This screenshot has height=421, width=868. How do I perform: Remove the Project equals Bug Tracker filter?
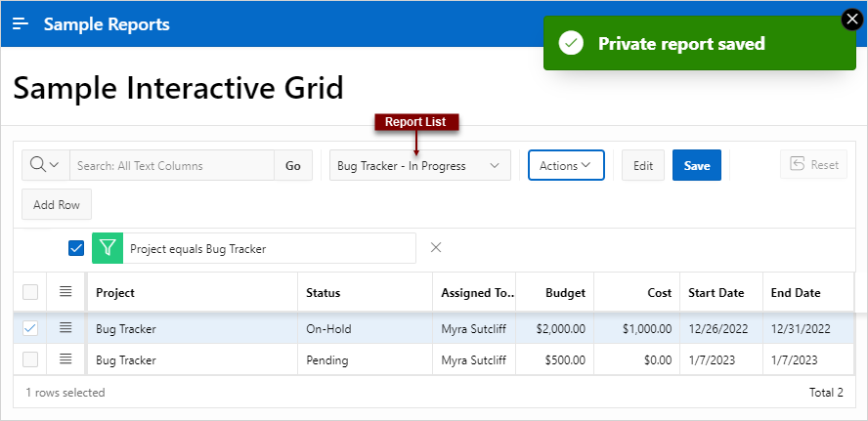click(x=436, y=247)
